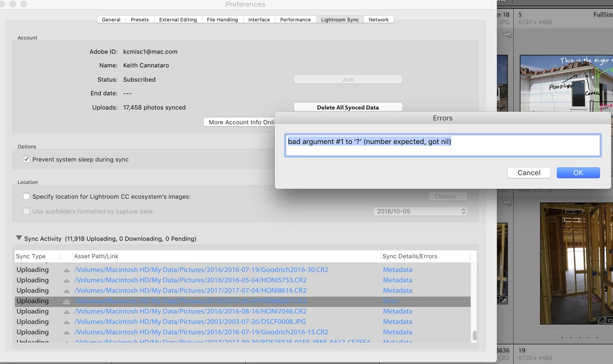Click the Subscribed status text
Viewport: 613px width, 364px height.
coord(139,79)
